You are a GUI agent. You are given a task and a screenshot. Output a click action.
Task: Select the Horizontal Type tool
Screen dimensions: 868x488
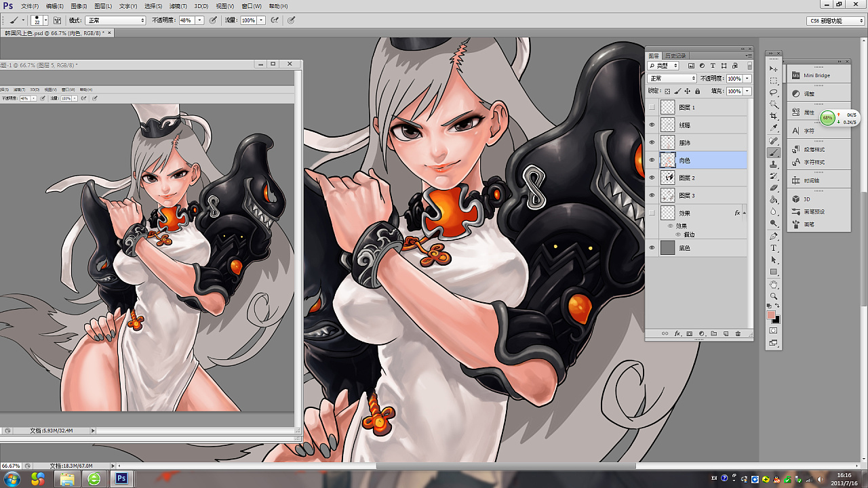click(774, 248)
